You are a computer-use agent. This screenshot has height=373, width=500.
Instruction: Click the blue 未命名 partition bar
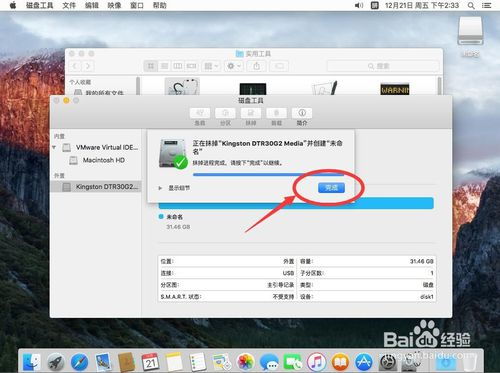[x=296, y=203]
